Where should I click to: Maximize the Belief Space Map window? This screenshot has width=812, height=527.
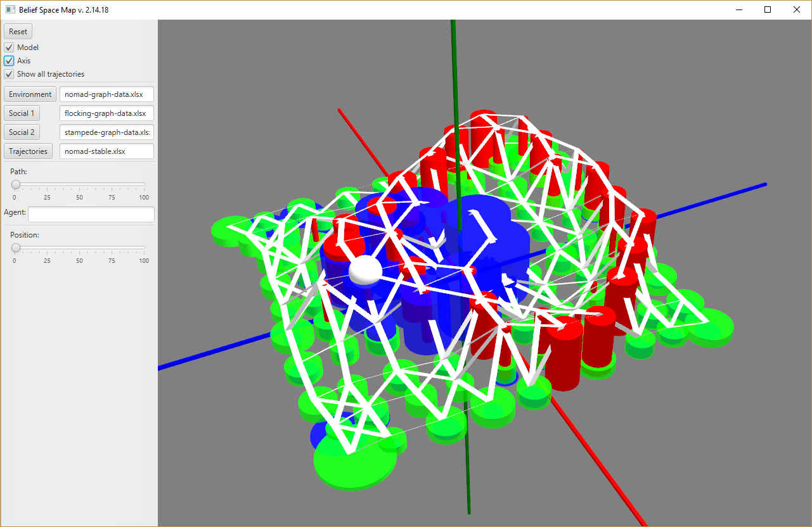pos(768,10)
